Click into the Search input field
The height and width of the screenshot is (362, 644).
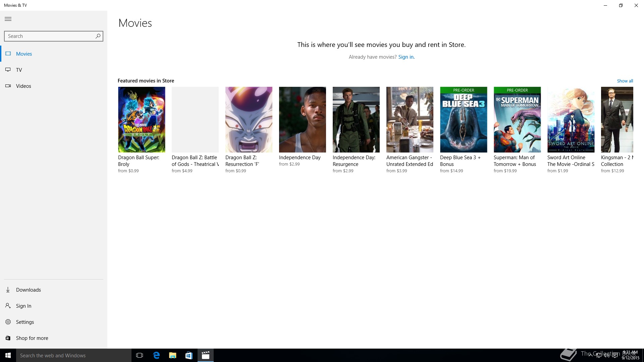pos(54,36)
